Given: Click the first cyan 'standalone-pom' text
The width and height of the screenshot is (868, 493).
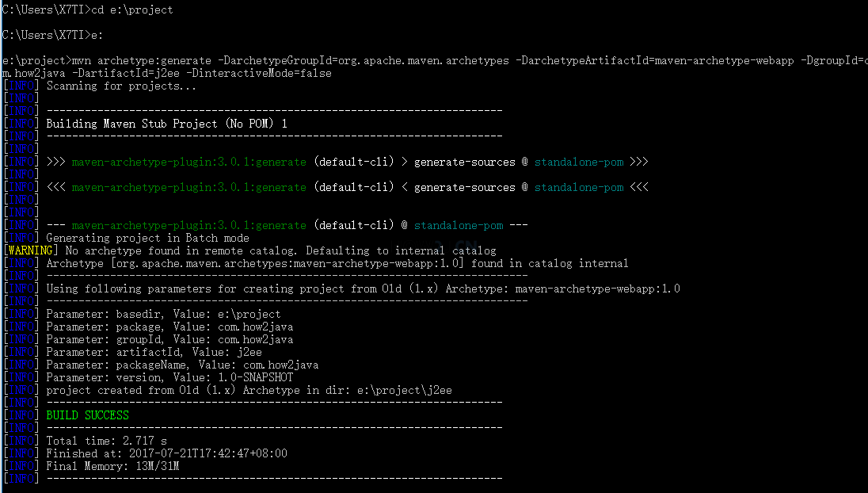Looking at the screenshot, I should [x=579, y=162].
